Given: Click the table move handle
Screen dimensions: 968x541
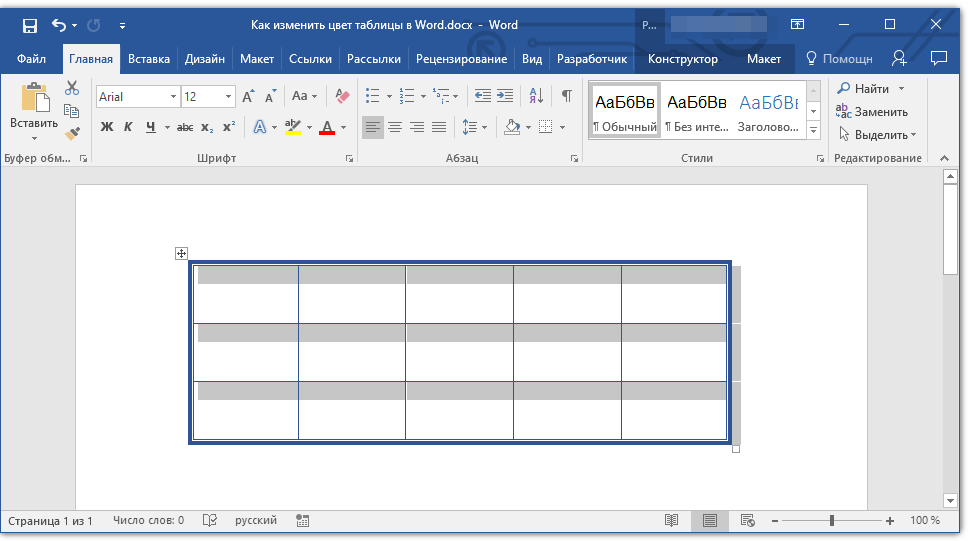Looking at the screenshot, I should tap(181, 254).
